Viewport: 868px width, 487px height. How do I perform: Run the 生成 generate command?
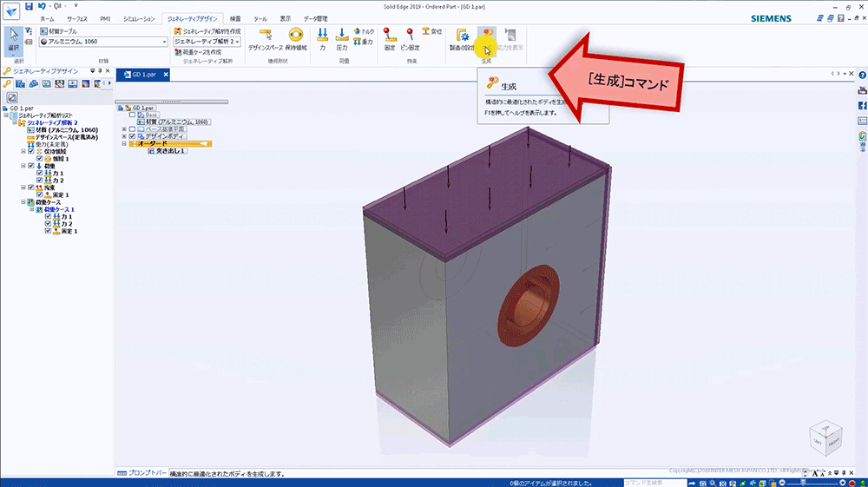coord(487,42)
